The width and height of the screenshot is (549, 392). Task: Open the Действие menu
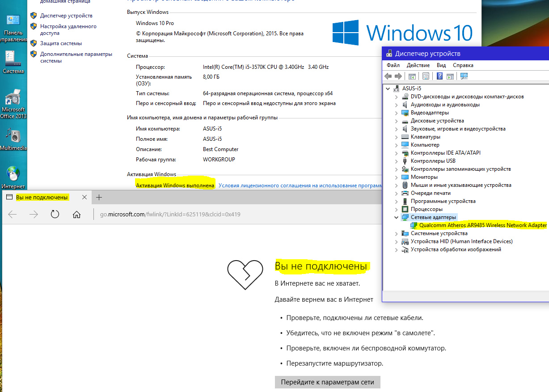pos(418,65)
